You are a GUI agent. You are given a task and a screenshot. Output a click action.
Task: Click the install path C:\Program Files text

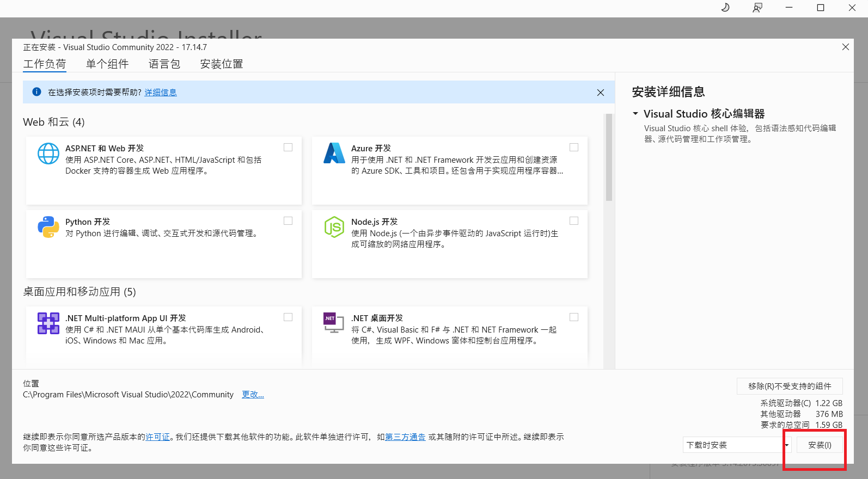[x=128, y=395]
